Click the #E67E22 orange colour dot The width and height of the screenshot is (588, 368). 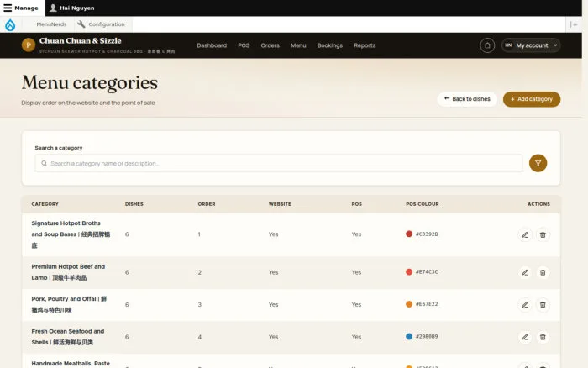coord(409,304)
